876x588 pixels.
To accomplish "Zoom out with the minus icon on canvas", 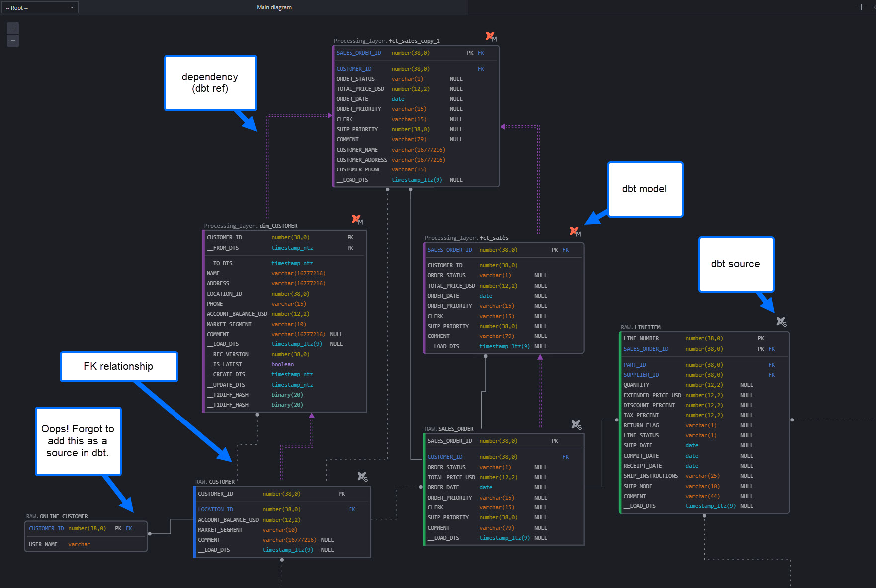I will pos(12,40).
